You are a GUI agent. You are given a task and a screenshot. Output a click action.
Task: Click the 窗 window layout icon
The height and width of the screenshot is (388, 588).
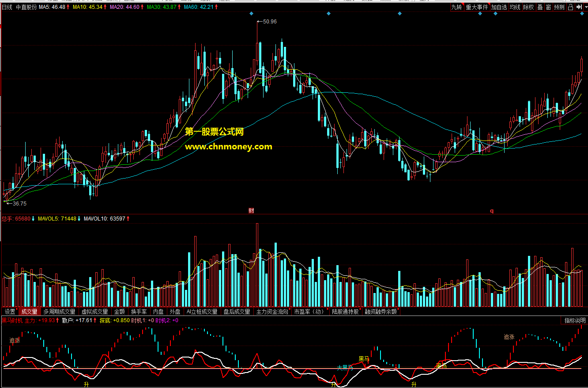pyautogui.click(x=548, y=7)
